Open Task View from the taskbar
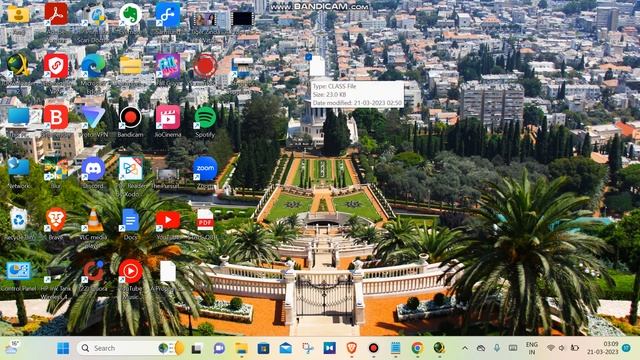The width and height of the screenshot is (640, 360). coord(197,348)
